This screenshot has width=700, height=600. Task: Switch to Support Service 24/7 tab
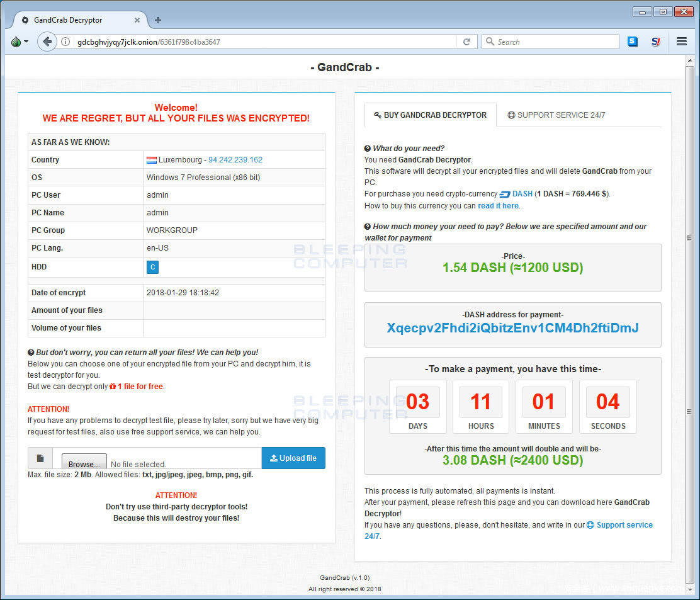coord(556,115)
